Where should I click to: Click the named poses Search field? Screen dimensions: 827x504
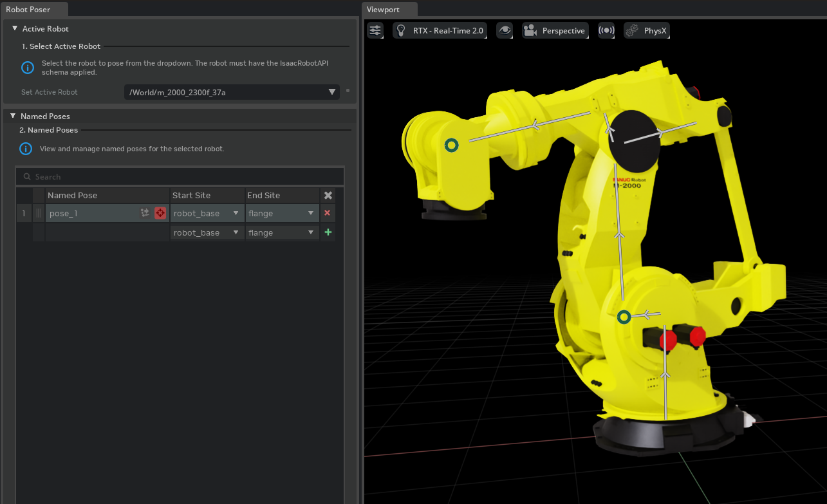[180, 176]
